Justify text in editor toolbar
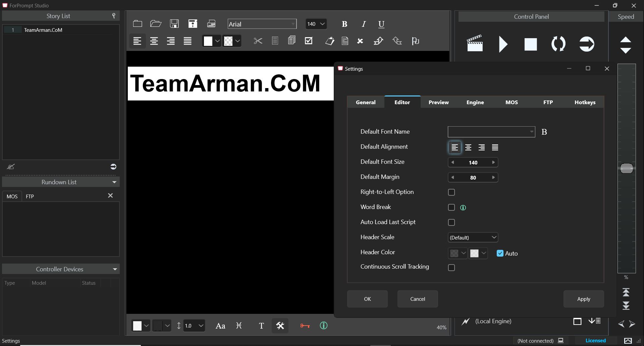 point(187,41)
